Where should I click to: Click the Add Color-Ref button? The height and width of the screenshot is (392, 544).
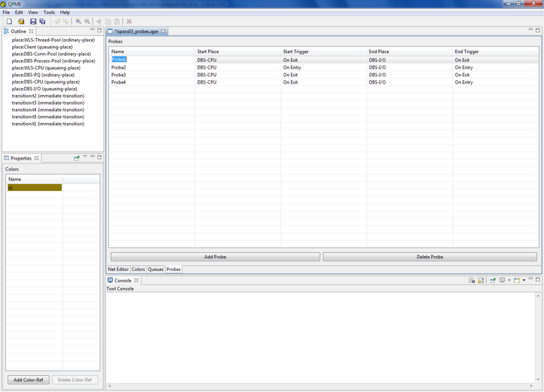28,380
